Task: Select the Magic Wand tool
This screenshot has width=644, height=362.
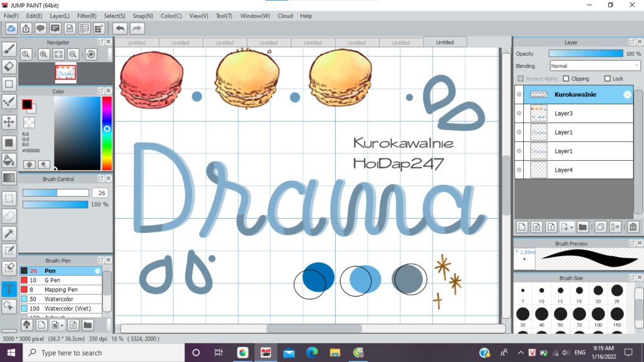Action: (x=9, y=234)
